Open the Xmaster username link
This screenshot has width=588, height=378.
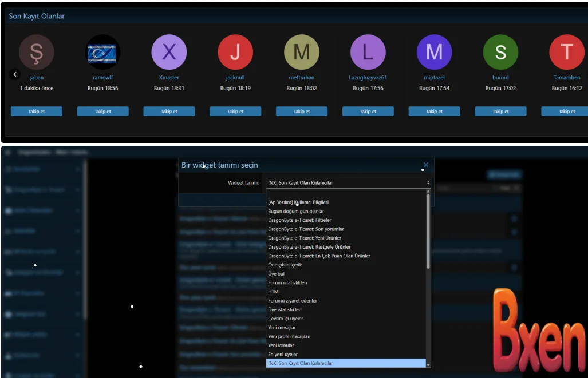click(169, 78)
